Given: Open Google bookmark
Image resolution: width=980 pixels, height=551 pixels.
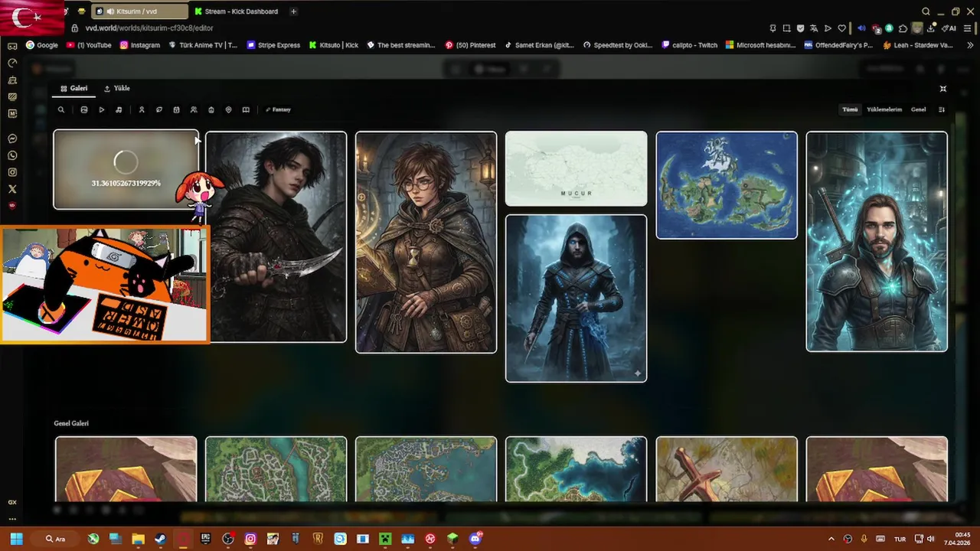Looking at the screenshot, I should tap(42, 45).
